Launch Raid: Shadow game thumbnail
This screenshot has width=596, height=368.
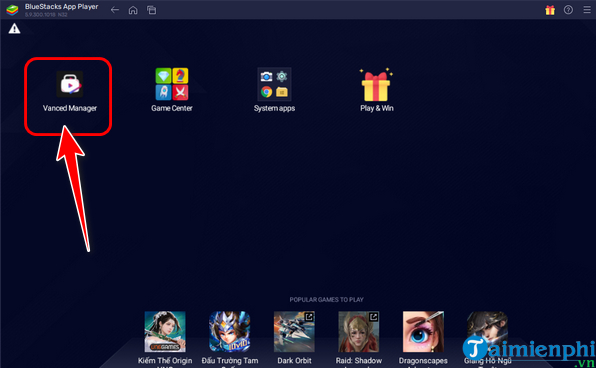click(358, 332)
